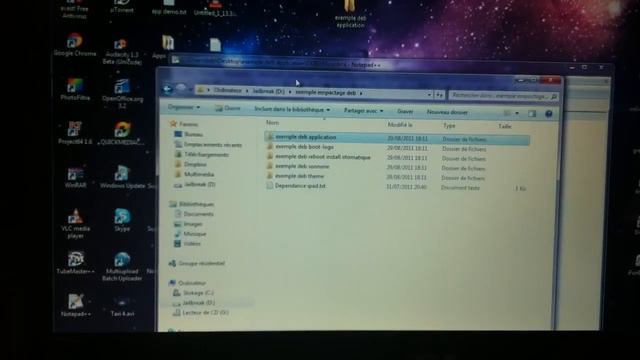Image resolution: width=640 pixels, height=360 pixels.
Task: Open the view options dropdown arrow
Action: click(x=517, y=113)
